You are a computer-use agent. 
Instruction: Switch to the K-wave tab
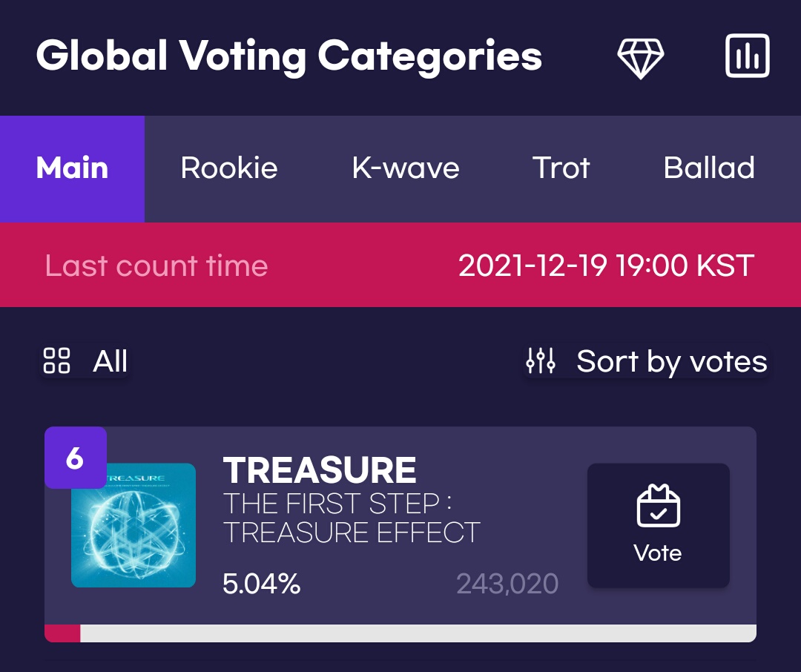coord(406,168)
